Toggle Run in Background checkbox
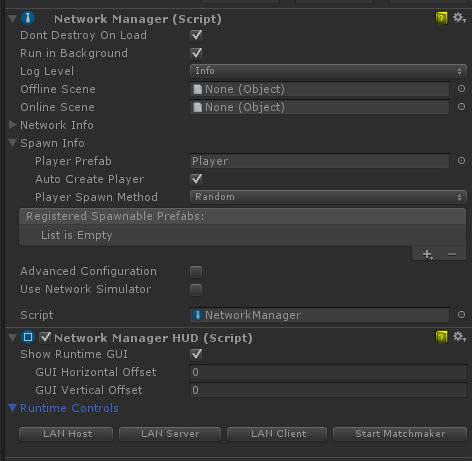Viewport: 472px width, 461px height. (196, 53)
